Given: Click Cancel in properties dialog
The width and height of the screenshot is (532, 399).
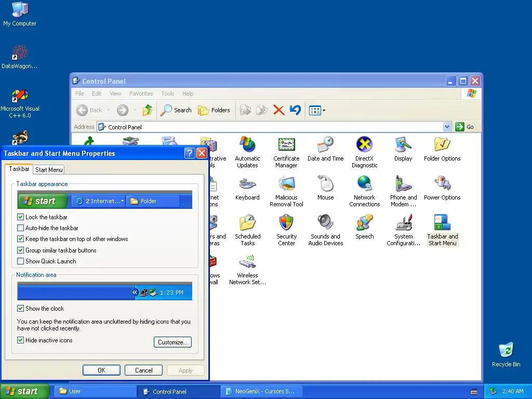Looking at the screenshot, I should (x=143, y=370).
